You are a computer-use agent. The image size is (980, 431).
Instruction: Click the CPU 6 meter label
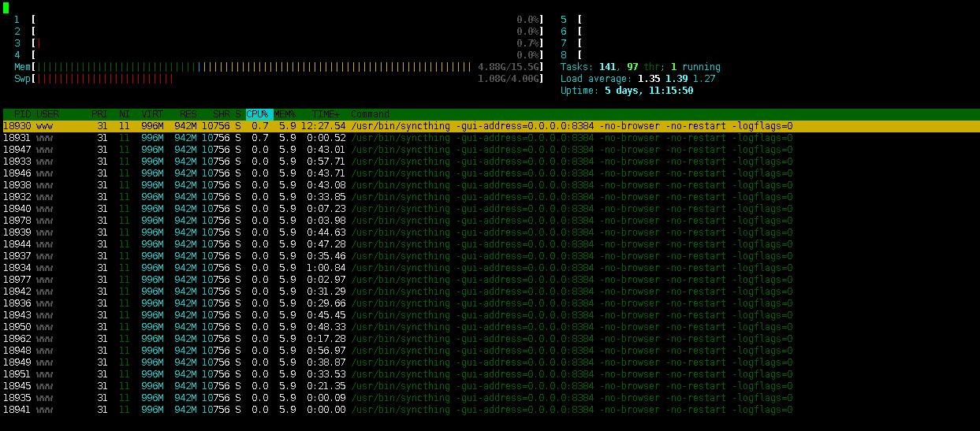(x=564, y=31)
